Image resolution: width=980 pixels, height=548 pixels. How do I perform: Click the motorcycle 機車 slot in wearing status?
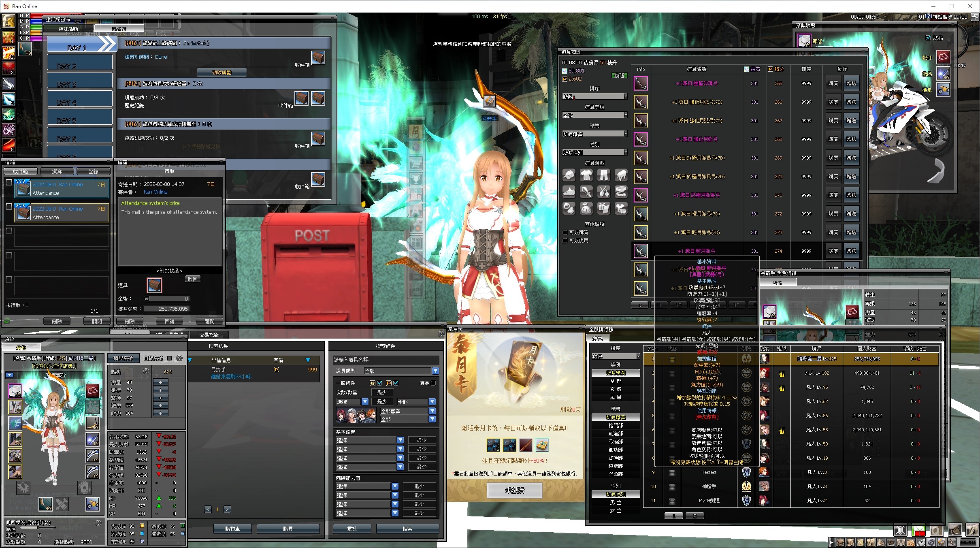click(943, 90)
